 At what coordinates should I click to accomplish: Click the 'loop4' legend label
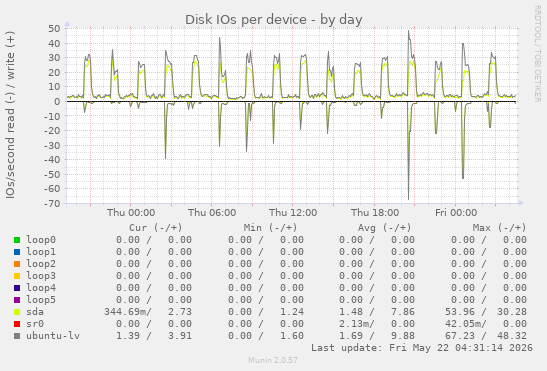[x=41, y=288]
